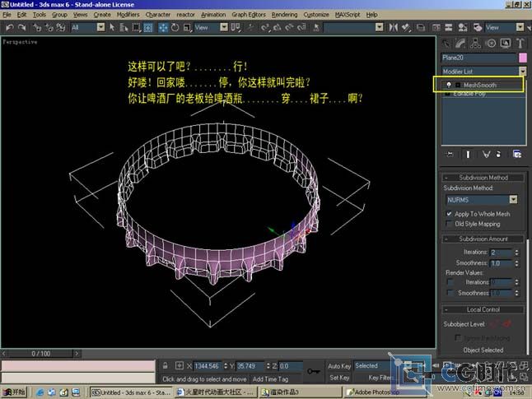Click the Undo arrow icon
Image resolution: width=532 pixels, height=399 pixels.
point(10,27)
